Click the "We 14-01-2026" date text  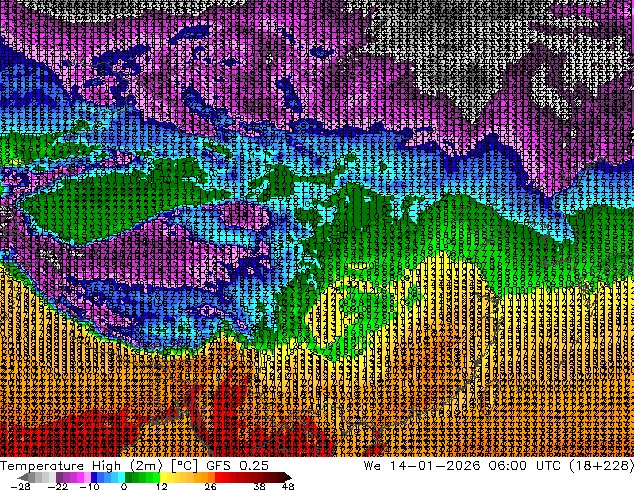point(422,465)
